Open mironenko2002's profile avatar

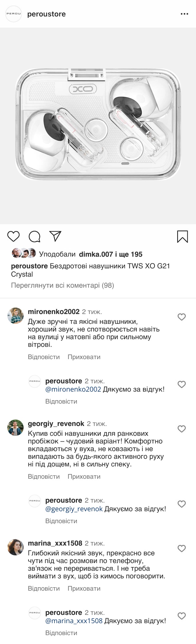coord(16,316)
